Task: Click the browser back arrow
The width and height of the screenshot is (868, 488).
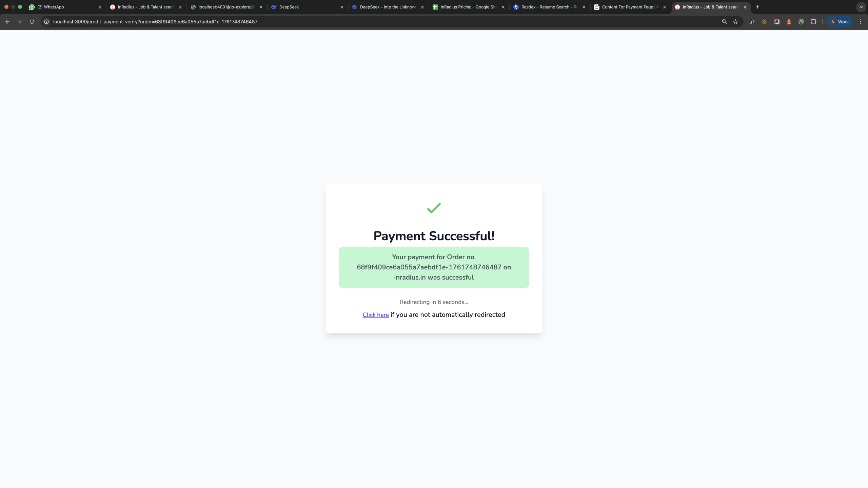Action: (7, 22)
